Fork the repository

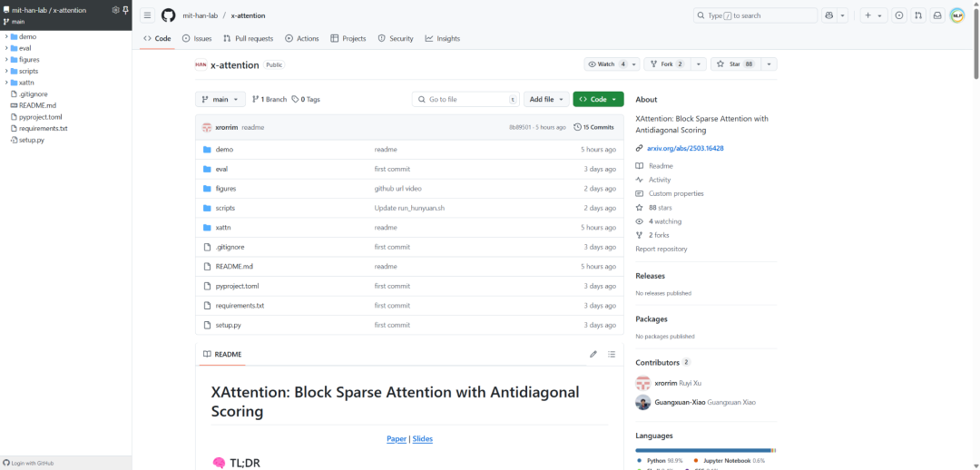point(667,64)
